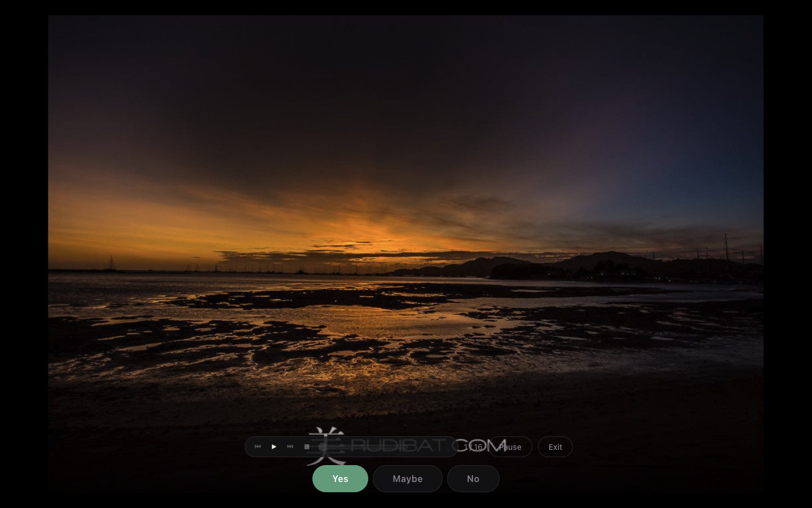Rate the photo as Maybe
Viewport: 812px width, 508px height.
[x=408, y=479]
